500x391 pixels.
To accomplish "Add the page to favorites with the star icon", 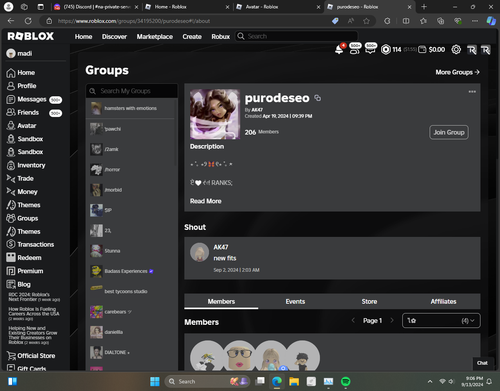I will tap(366, 21).
